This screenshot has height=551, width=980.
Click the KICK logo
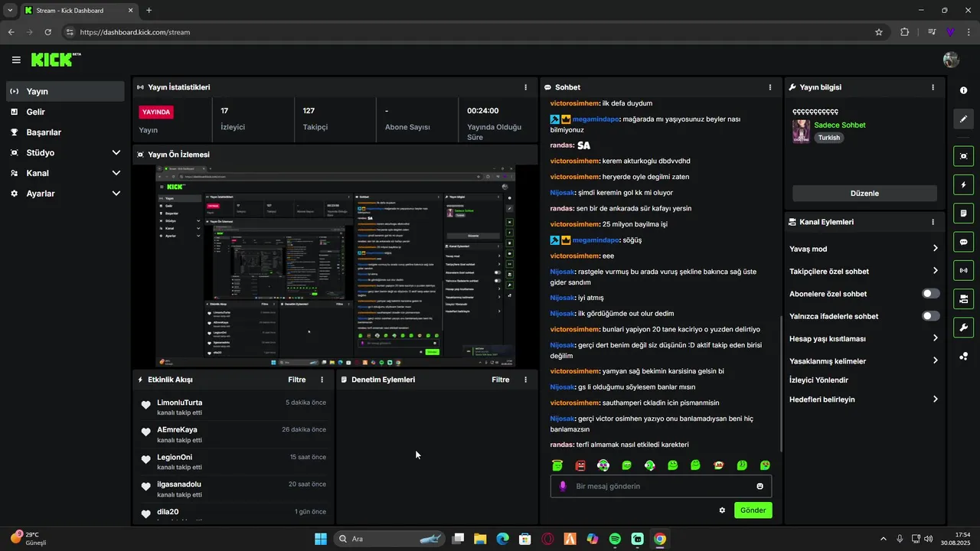pos(56,60)
